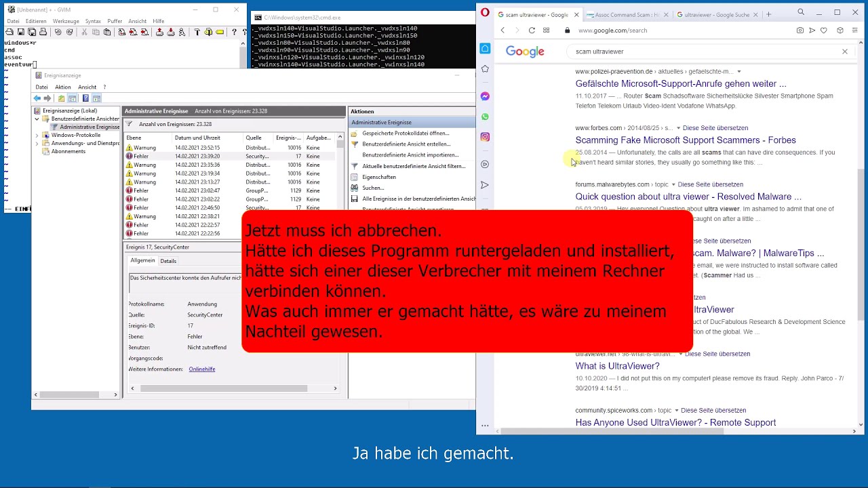Screen dimensions: 868x488
Task: Click Suchen... in Aktionen pane
Action: [373, 188]
